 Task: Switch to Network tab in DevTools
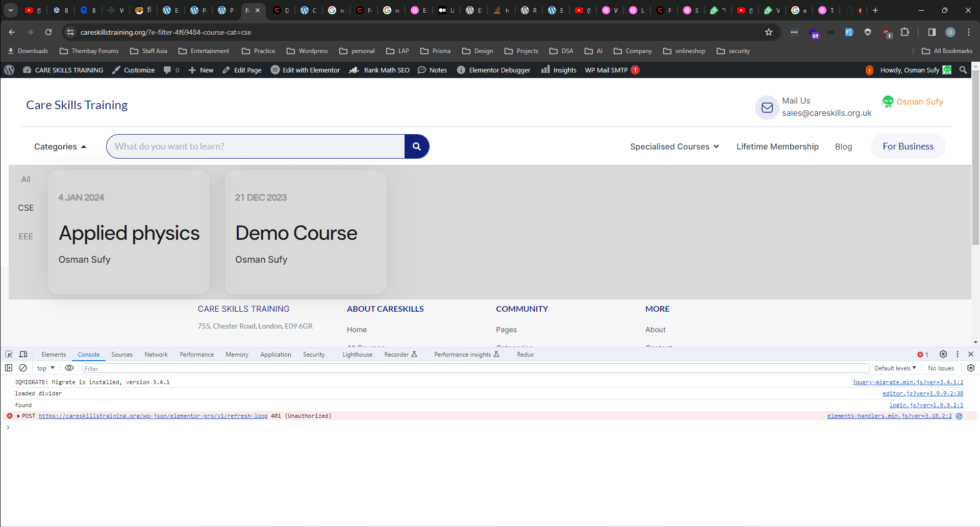[156, 355]
